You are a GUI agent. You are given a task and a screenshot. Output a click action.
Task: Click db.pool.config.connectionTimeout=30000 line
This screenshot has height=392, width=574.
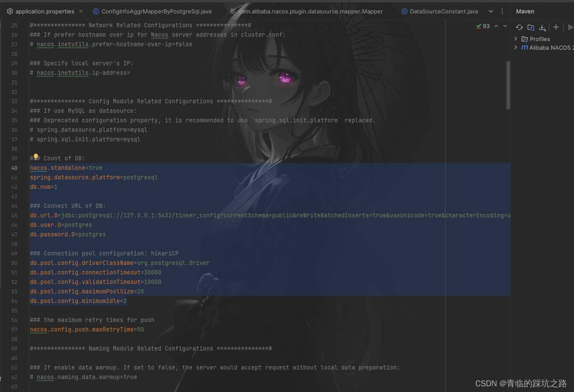(96, 272)
